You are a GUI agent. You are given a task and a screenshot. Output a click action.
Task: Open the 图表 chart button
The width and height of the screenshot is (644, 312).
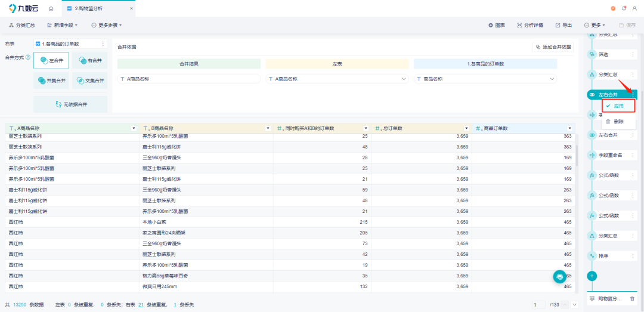(497, 25)
